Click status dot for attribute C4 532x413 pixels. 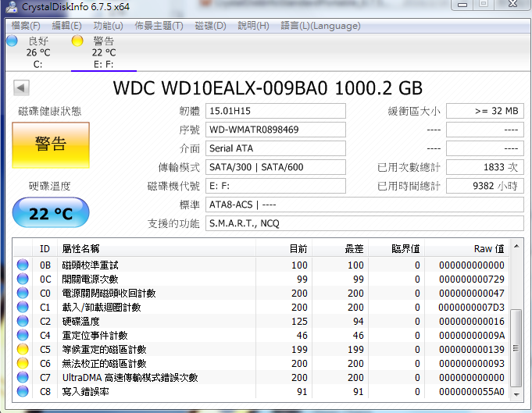[x=23, y=335]
